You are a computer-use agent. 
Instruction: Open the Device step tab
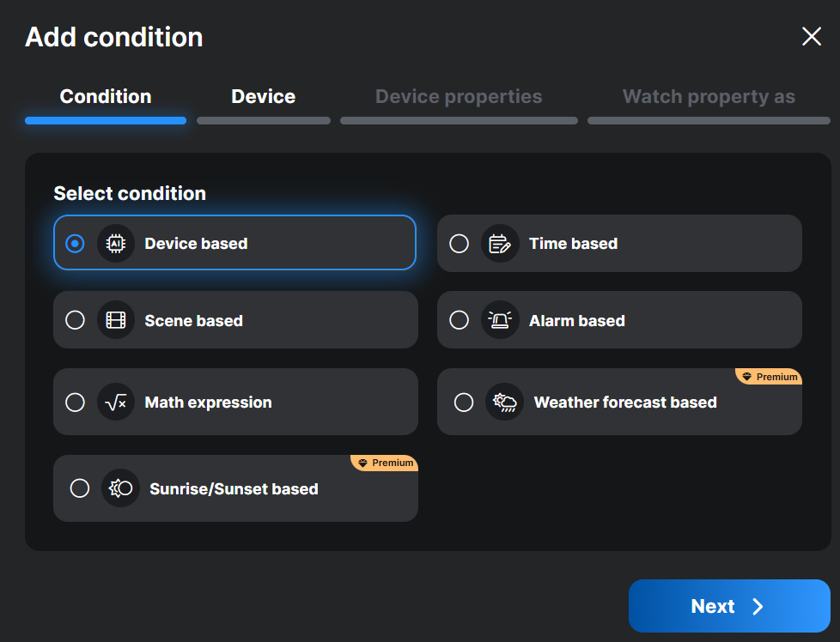click(x=263, y=97)
